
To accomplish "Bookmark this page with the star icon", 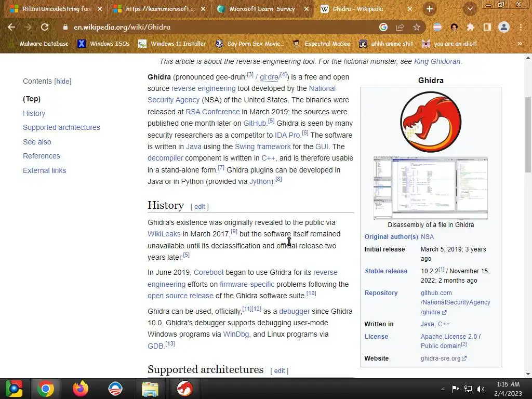I will click(x=417, y=27).
